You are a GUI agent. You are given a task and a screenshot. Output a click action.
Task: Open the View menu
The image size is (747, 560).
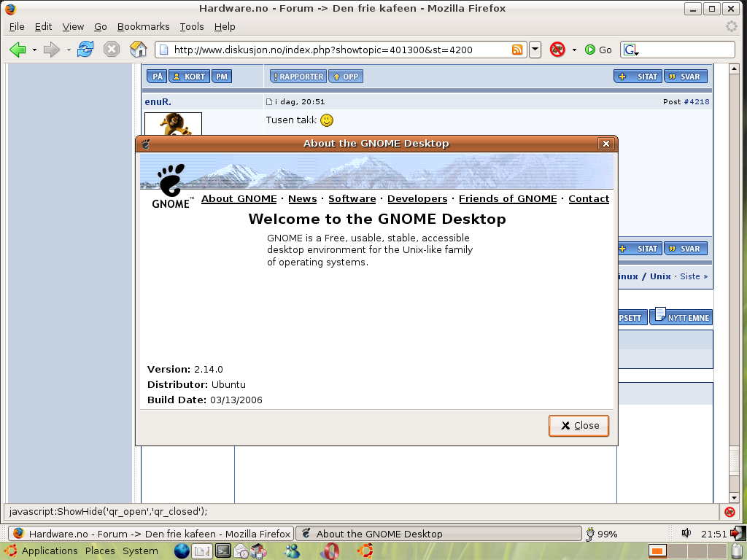[73, 27]
